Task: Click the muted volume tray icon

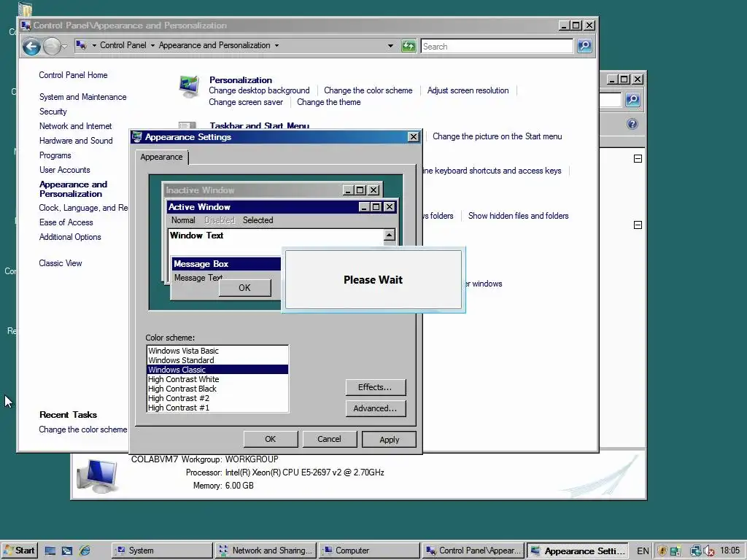Action: (x=709, y=551)
